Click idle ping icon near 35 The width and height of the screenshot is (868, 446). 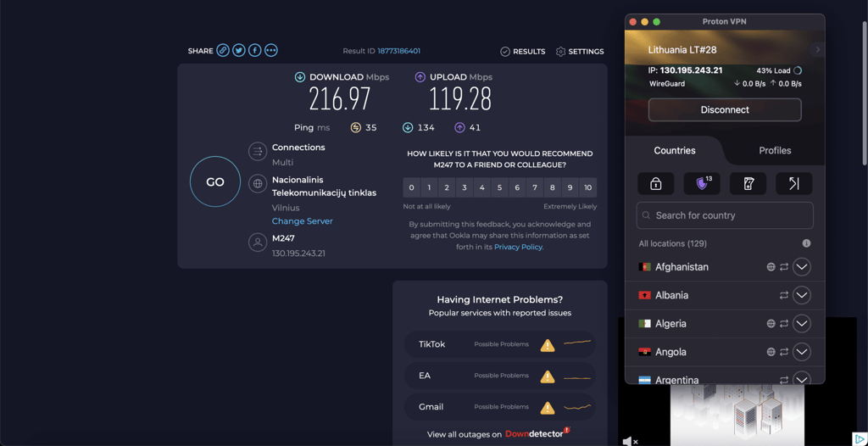click(x=355, y=127)
